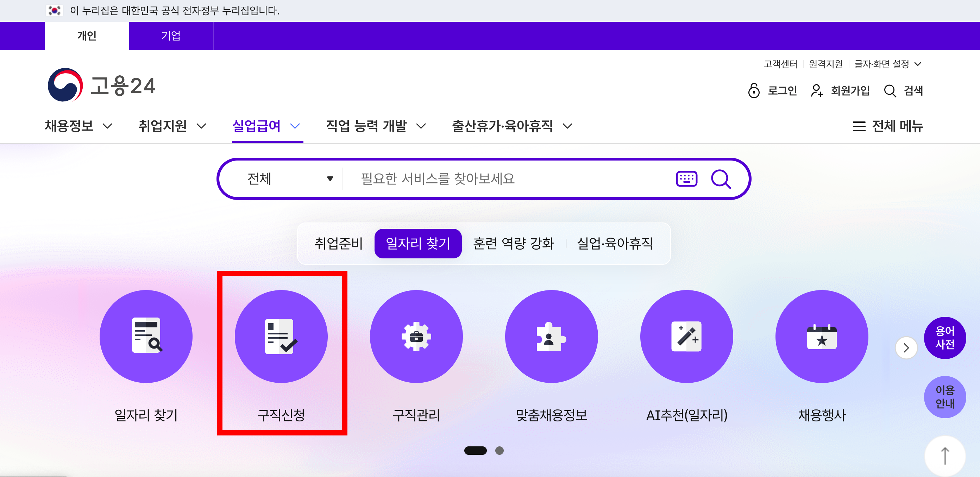Select the 취업준비 tab
Image resolution: width=980 pixels, height=477 pixels.
tap(339, 244)
